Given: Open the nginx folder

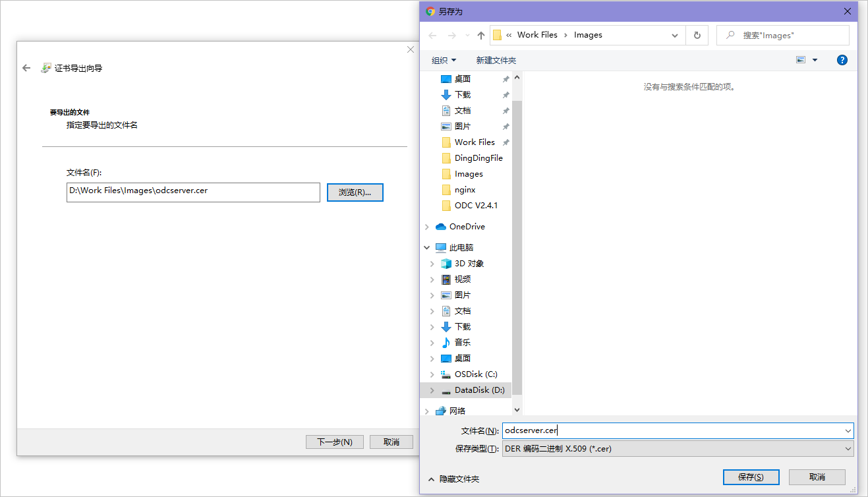Looking at the screenshot, I should (x=465, y=190).
